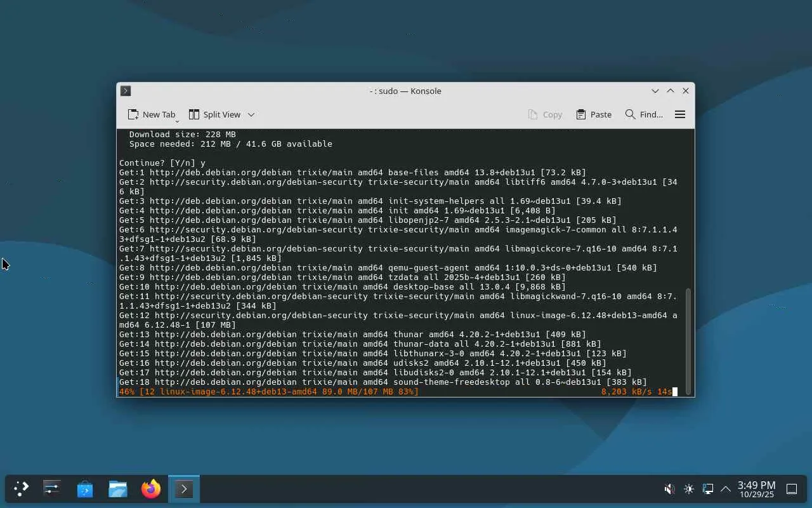Screen dimensions: 812x508
Task: Click the Get:16 udisks2 line
Action: [363, 363]
